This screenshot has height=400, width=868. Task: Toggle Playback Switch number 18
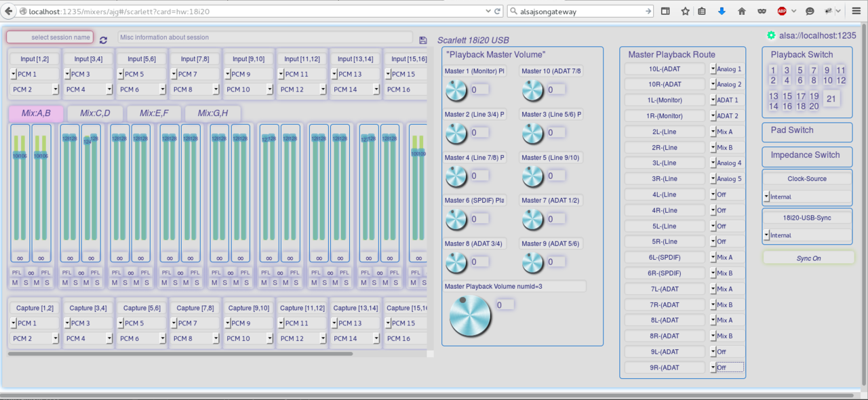point(801,106)
